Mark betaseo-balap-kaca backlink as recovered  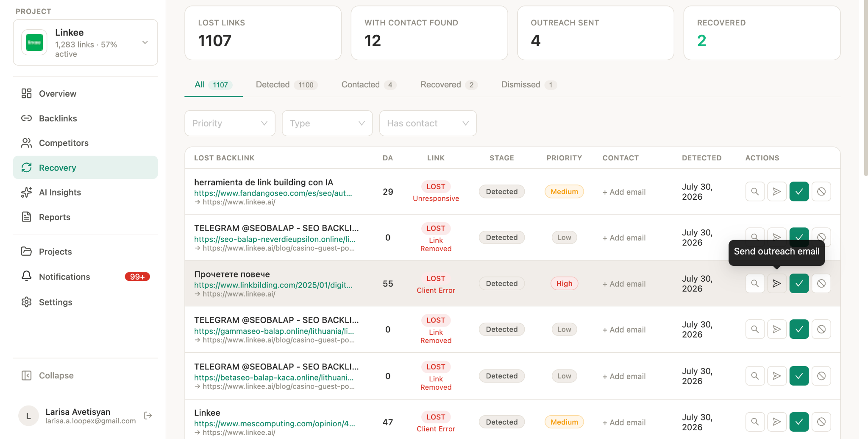tap(799, 376)
